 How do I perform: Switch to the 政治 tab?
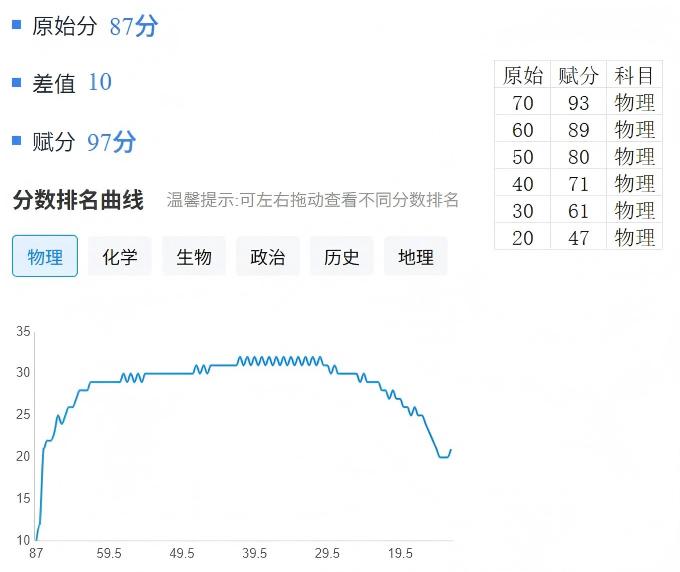point(267,257)
